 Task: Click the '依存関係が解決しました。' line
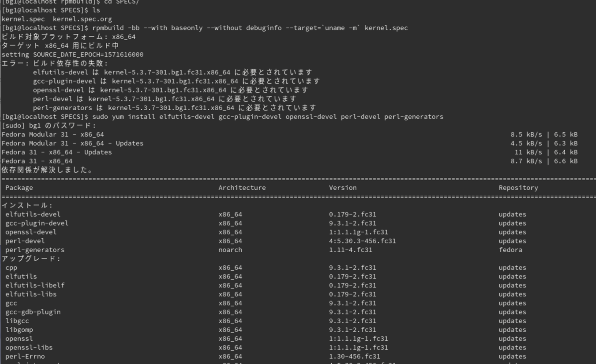(47, 170)
